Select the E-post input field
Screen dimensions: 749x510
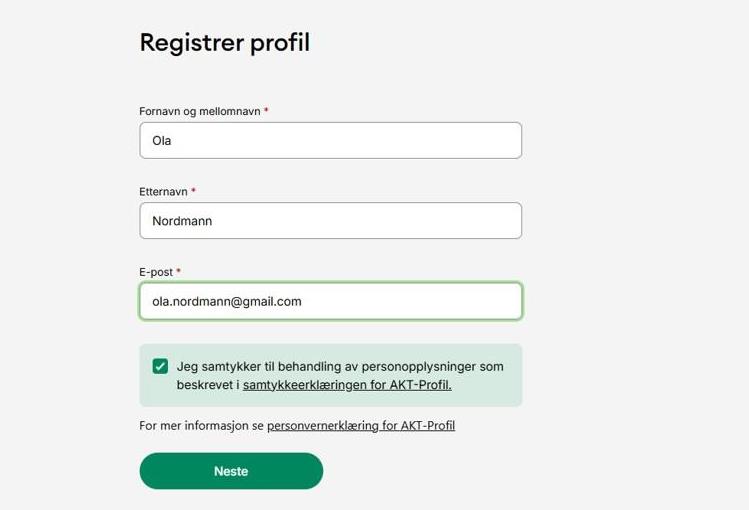click(330, 301)
